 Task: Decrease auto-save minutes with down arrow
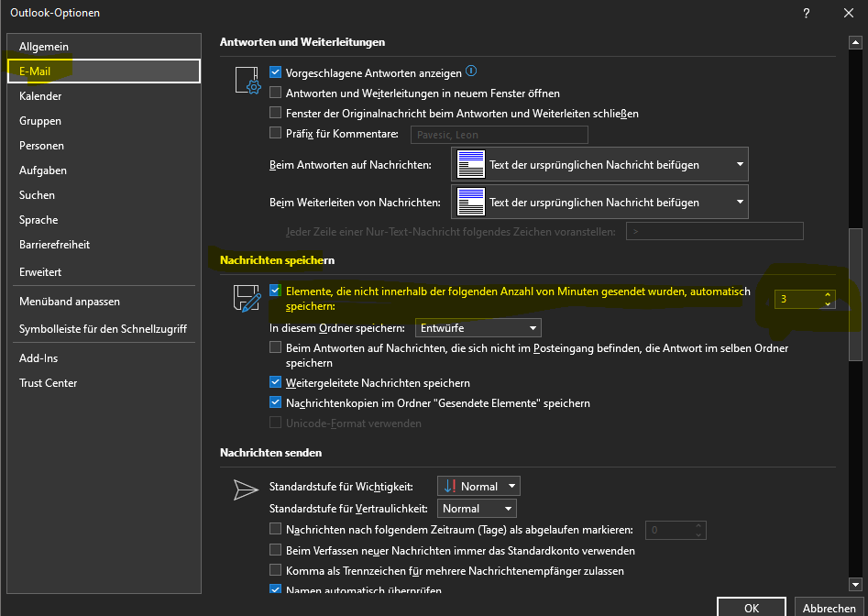[x=828, y=303]
